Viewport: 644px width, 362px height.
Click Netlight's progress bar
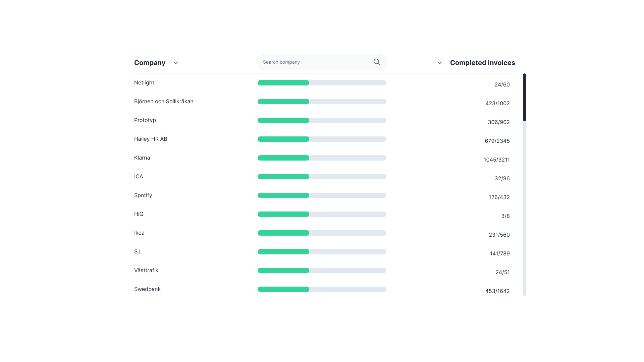pyautogui.click(x=322, y=83)
